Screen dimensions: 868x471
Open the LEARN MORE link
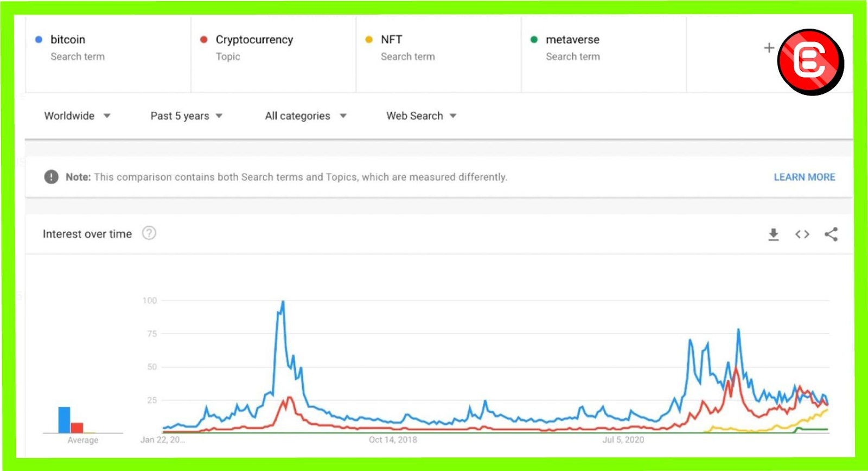pos(804,177)
